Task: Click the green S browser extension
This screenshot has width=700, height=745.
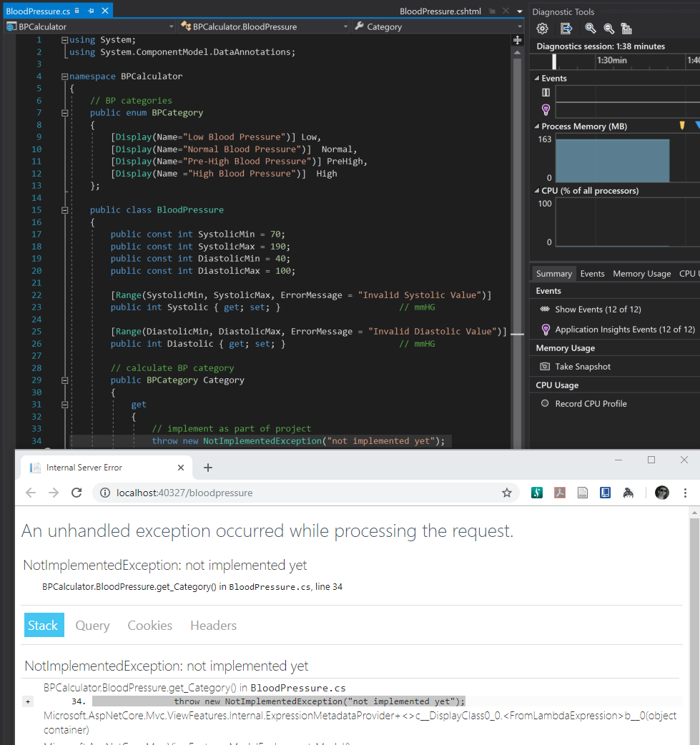Action: click(537, 493)
